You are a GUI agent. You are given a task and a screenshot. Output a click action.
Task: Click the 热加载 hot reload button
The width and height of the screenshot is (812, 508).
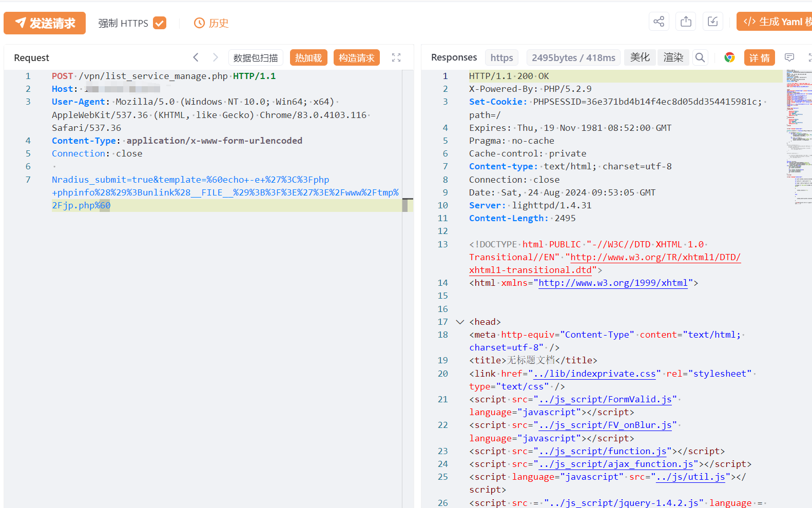[308, 58]
